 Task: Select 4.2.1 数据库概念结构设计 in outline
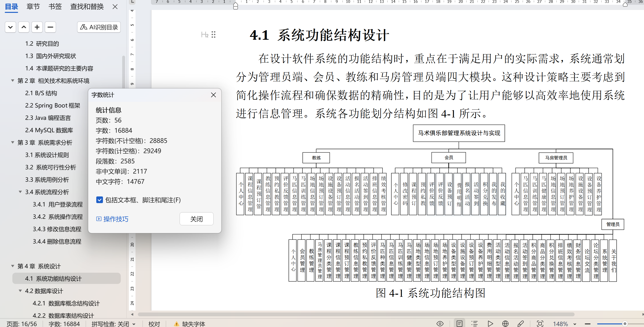[66, 303]
